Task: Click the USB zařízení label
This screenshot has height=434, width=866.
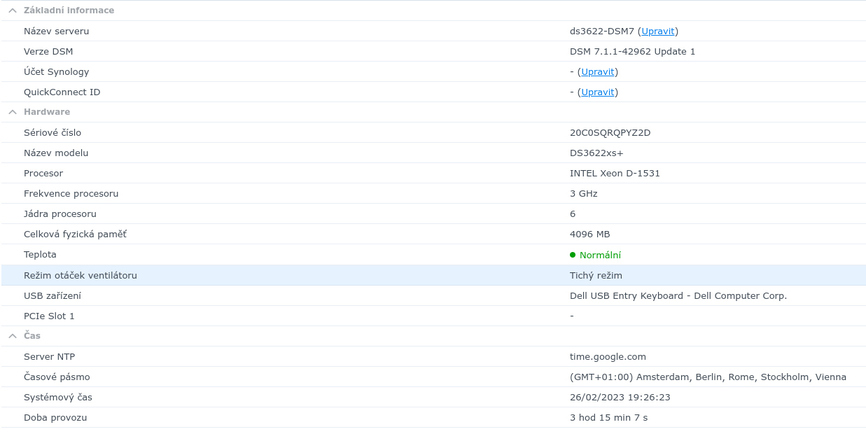Action: coord(52,295)
